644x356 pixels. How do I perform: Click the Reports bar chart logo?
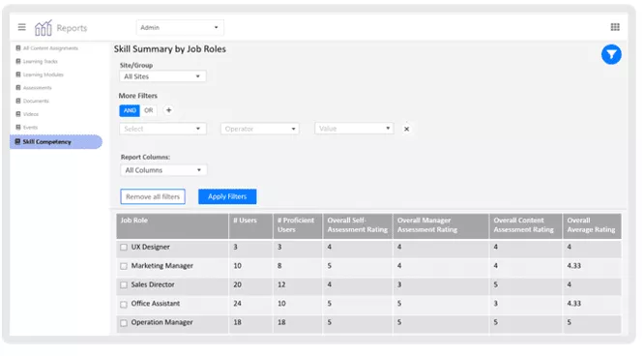tap(44, 27)
